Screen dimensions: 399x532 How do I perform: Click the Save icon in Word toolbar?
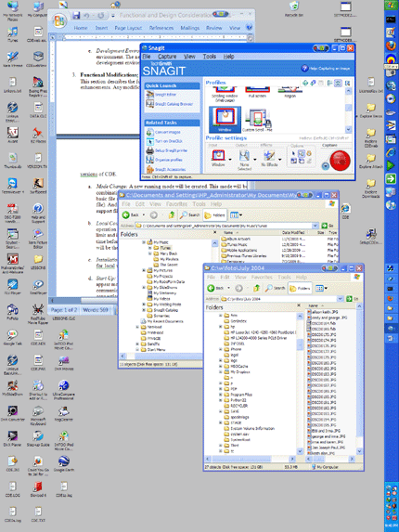[76, 15]
